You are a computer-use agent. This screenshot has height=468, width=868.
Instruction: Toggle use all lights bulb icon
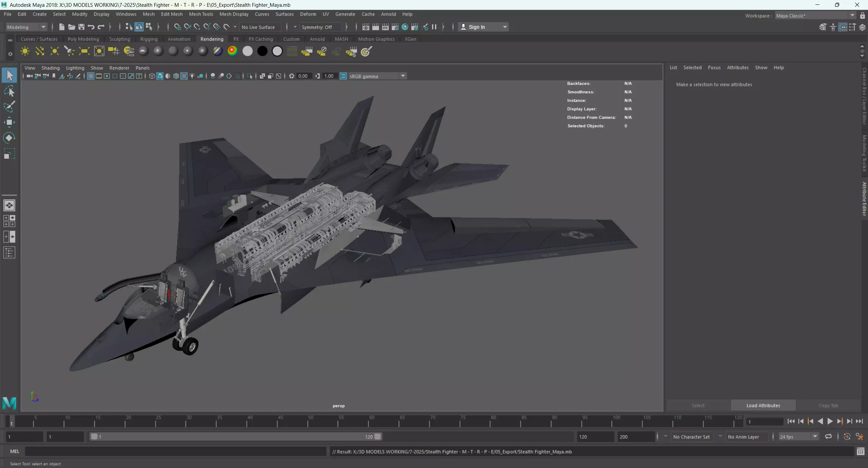(x=192, y=76)
